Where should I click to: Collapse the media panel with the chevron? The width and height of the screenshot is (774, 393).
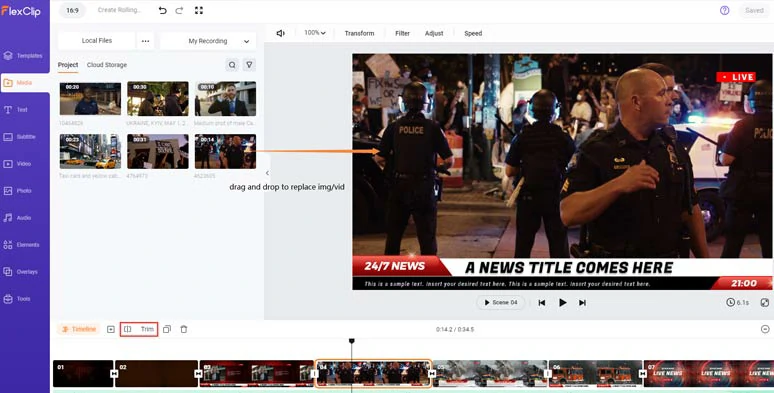pyautogui.click(x=267, y=173)
